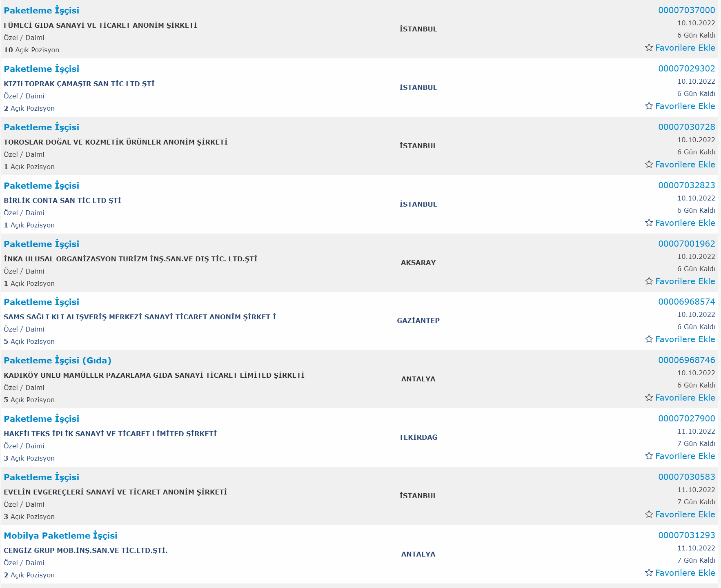Open listing number 00007001962
This screenshot has width=721, height=588.
click(687, 244)
